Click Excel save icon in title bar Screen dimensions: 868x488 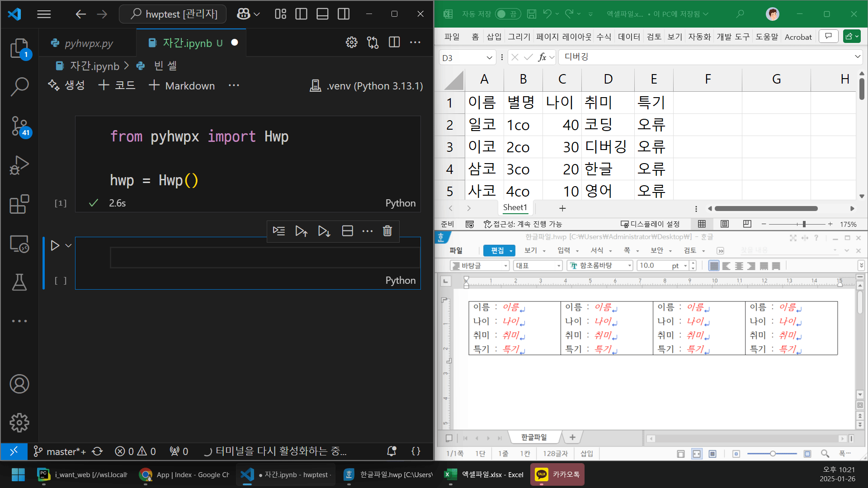pos(532,14)
